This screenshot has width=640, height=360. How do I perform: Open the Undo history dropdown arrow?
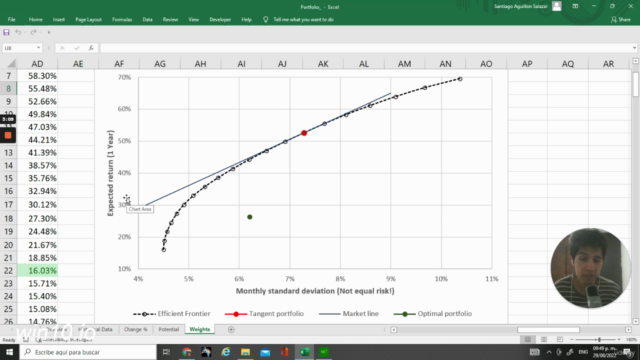(x=24, y=32)
